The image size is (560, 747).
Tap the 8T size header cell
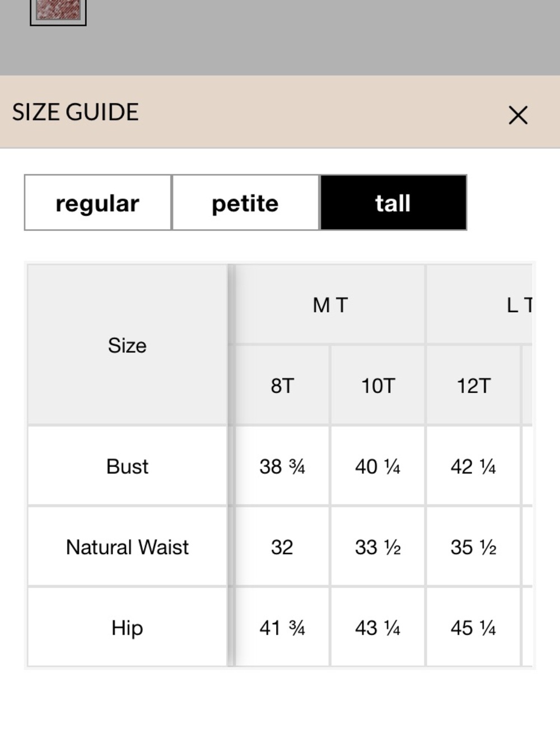click(x=282, y=386)
